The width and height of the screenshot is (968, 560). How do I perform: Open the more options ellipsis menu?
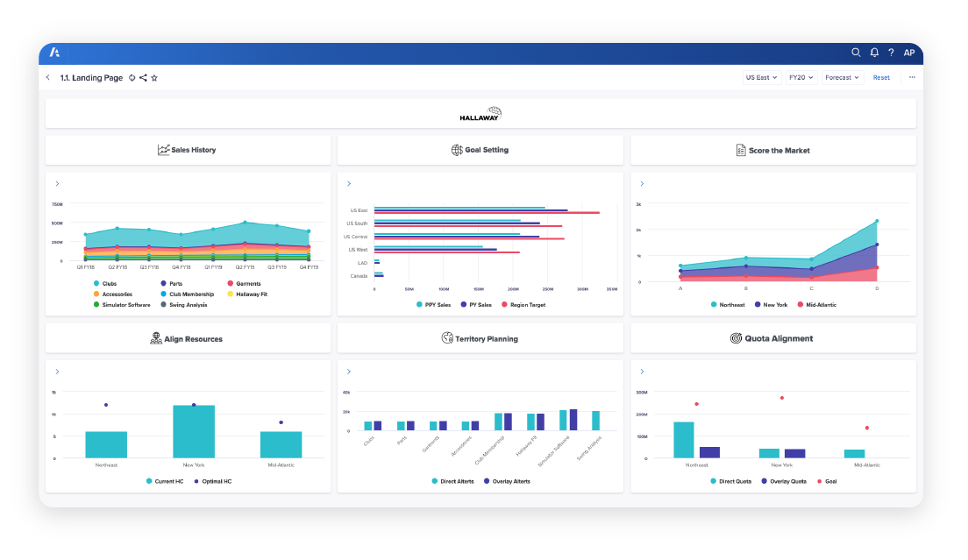912,78
